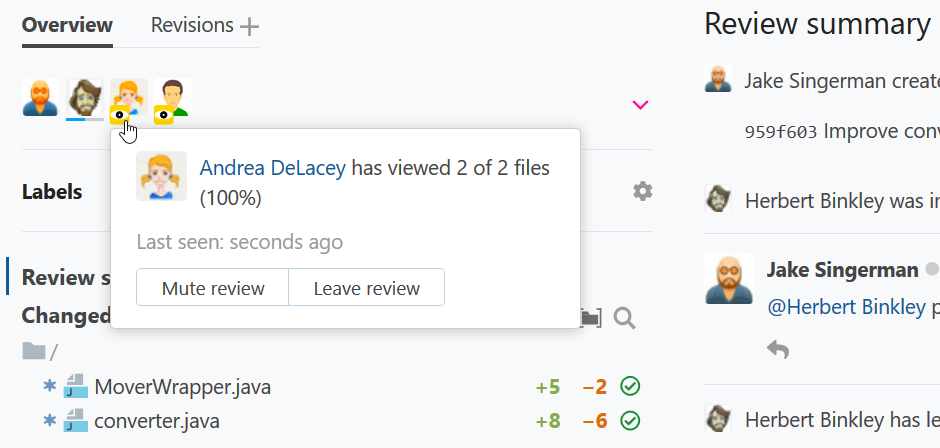Toggle viewed checkmark for MoverWrapper.java
Image resolution: width=940 pixels, height=448 pixels.
pos(630,386)
